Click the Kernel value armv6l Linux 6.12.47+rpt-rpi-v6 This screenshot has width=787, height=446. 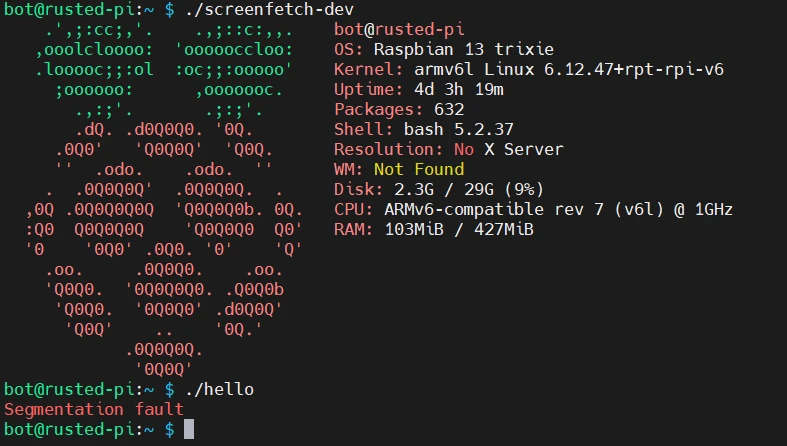tap(569, 70)
